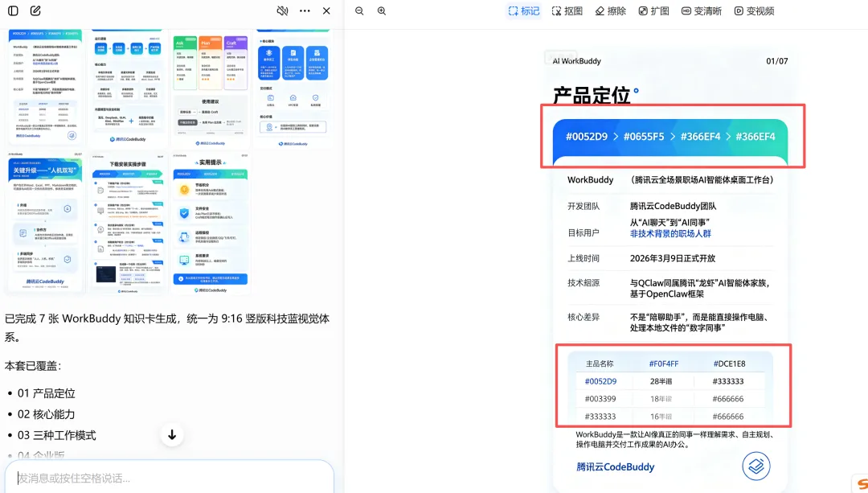This screenshot has width=868, height=493.
Task: Click the list item 03 三种工作模式
Action: pos(57,435)
